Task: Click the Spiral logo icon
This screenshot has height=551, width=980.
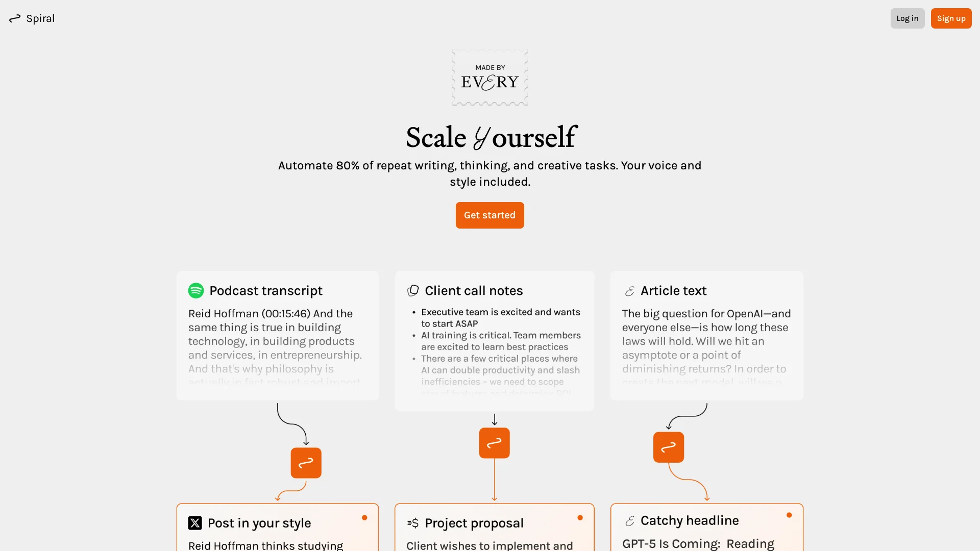Action: [x=14, y=18]
